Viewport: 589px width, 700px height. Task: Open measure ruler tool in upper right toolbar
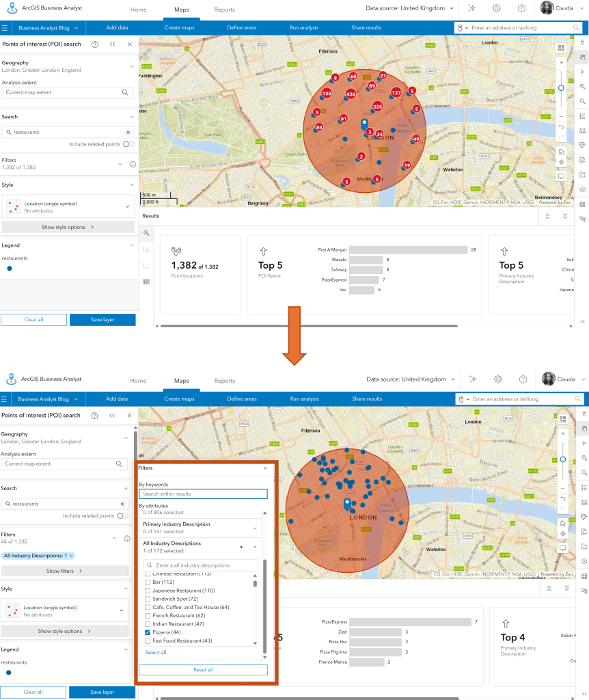582,131
